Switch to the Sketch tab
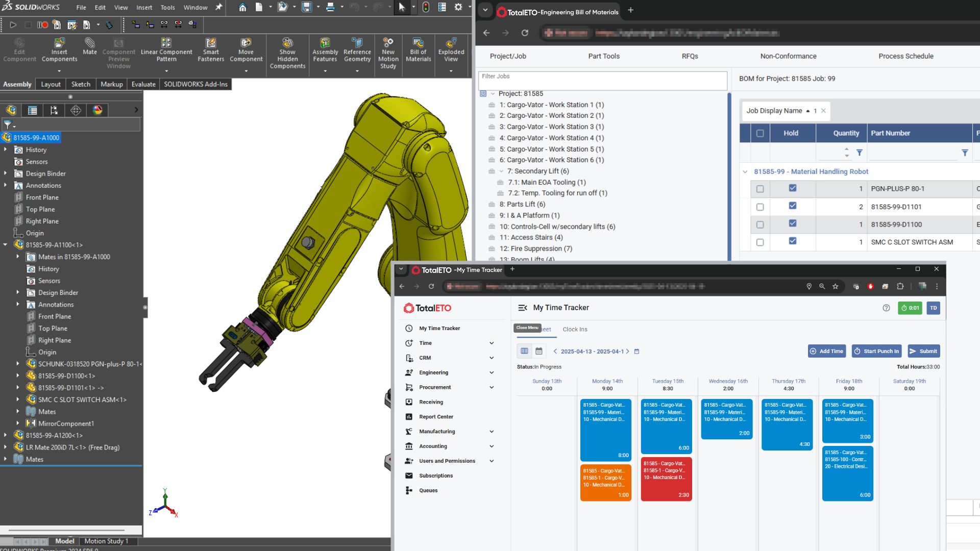 [x=81, y=84]
